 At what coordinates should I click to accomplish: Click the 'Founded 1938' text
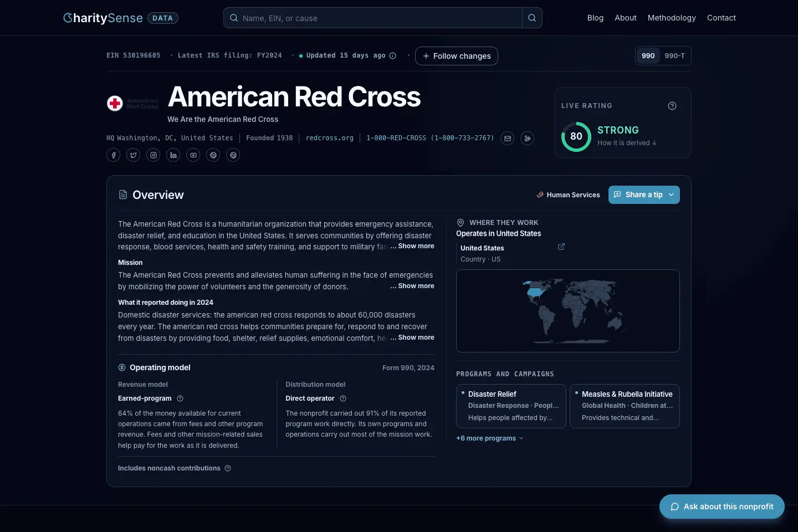(x=269, y=138)
